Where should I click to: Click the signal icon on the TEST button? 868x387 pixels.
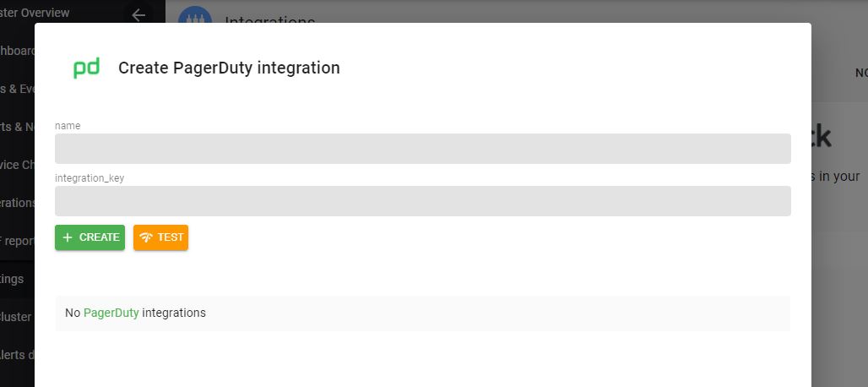tap(146, 237)
